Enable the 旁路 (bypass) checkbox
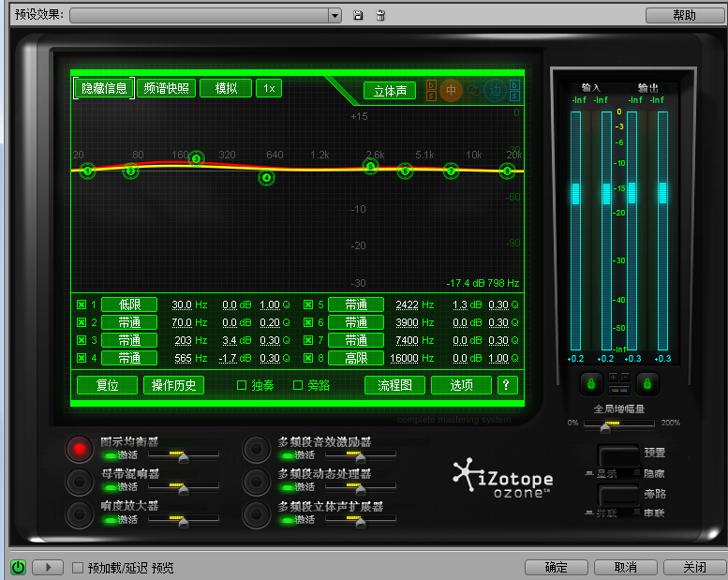 (x=298, y=385)
